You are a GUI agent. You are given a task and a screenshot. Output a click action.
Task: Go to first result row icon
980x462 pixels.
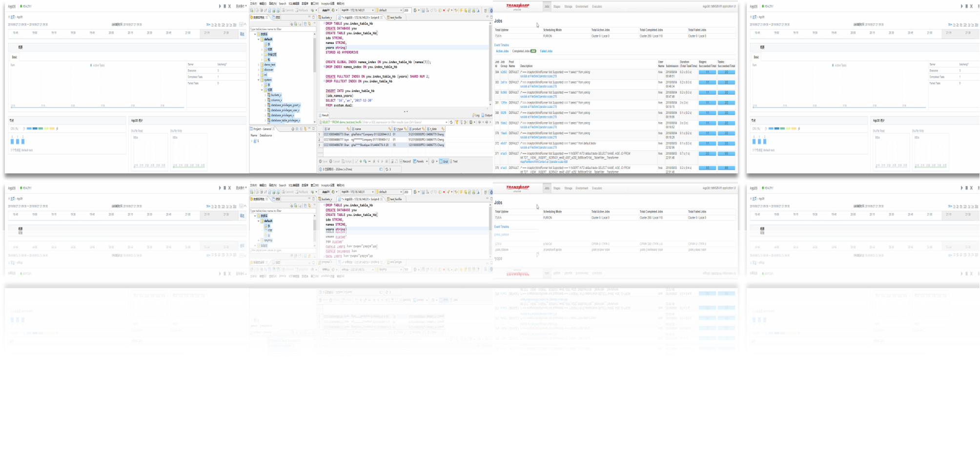tap(374, 161)
